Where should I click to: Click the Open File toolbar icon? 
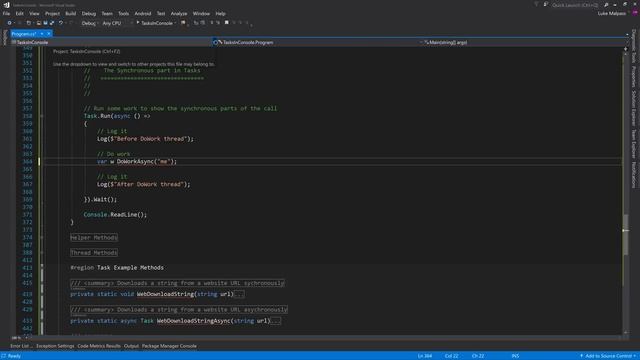pos(38,23)
